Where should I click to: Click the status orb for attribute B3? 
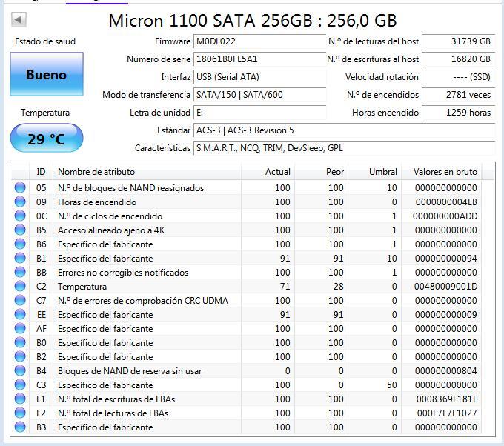20,427
